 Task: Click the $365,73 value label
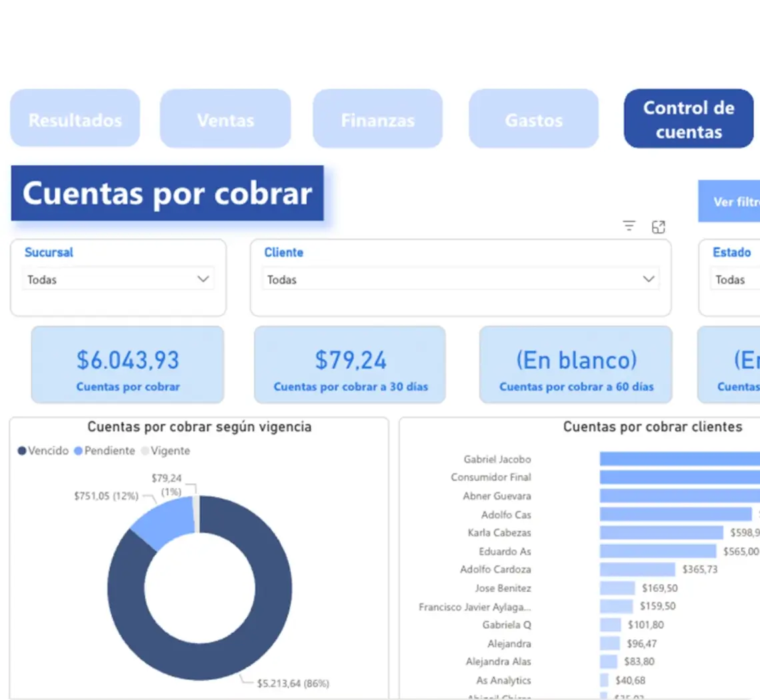700,569
